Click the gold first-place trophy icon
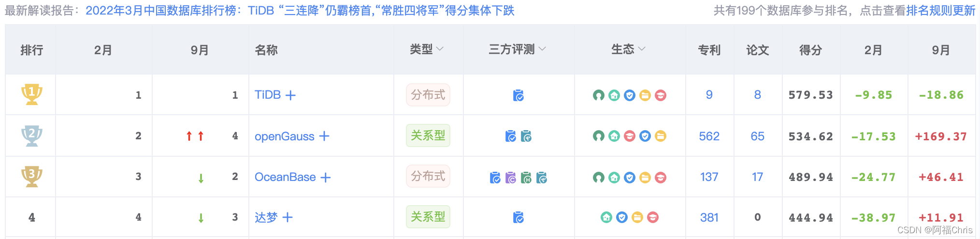Viewport: 980px width, 239px height. coord(32,94)
